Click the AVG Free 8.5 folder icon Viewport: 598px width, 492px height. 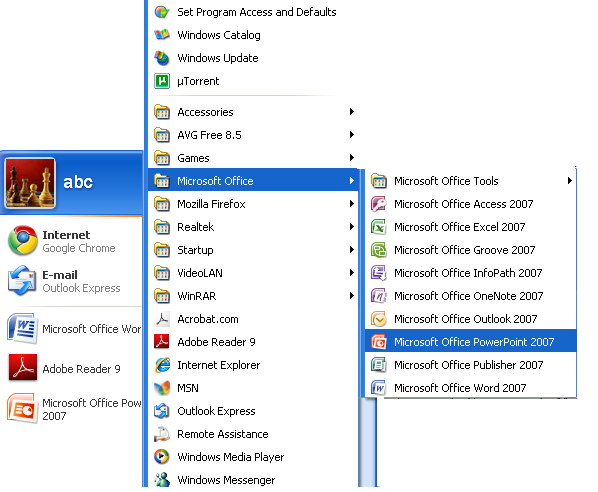coord(162,135)
